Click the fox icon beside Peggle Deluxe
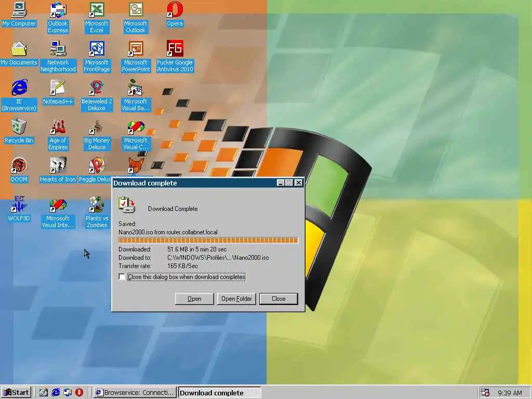The image size is (532, 399). point(136,166)
